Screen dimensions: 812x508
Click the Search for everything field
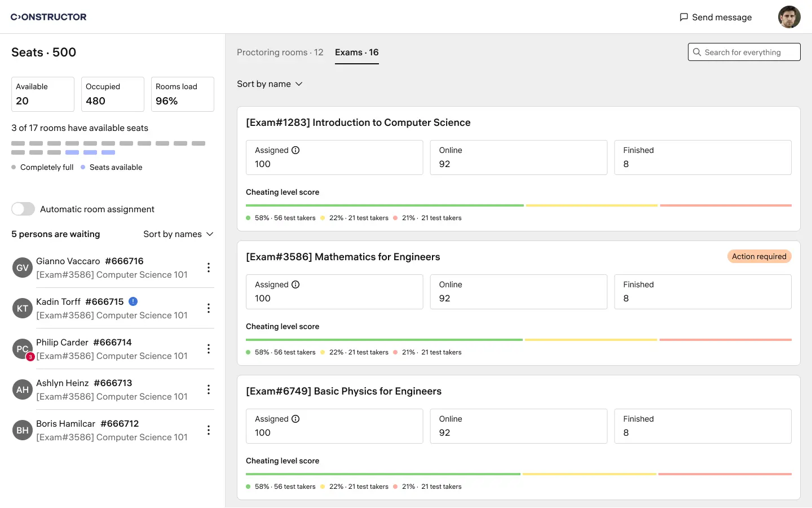click(x=744, y=52)
